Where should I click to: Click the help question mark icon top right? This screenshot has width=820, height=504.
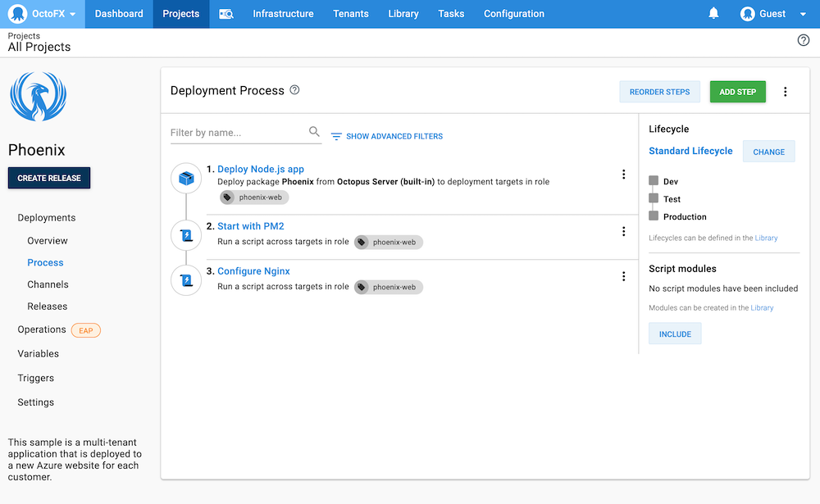pyautogui.click(x=804, y=40)
